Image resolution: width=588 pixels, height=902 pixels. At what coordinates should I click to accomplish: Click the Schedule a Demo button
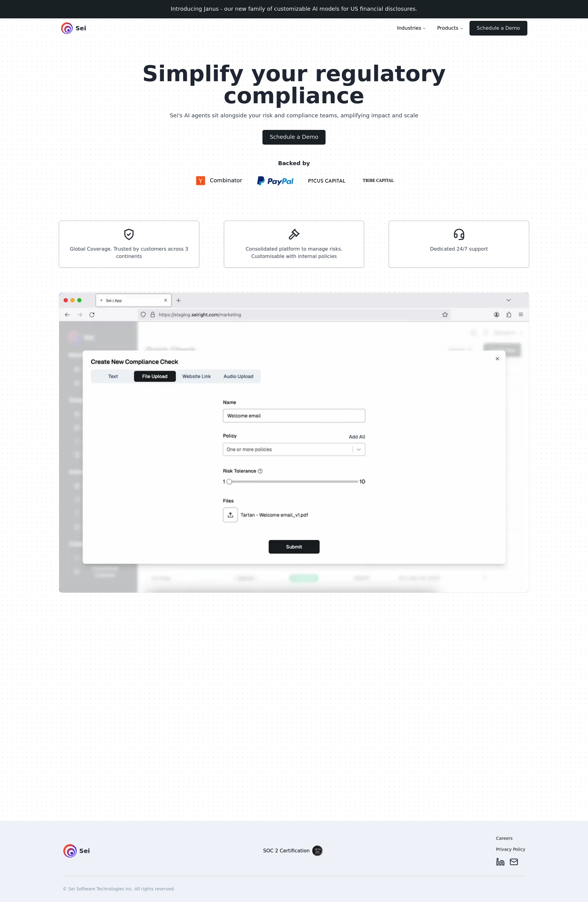click(x=294, y=137)
